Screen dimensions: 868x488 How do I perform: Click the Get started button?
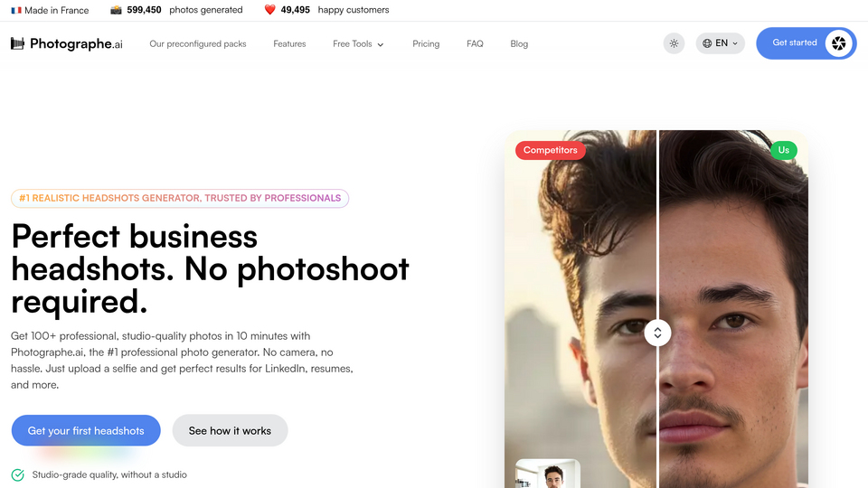point(806,43)
